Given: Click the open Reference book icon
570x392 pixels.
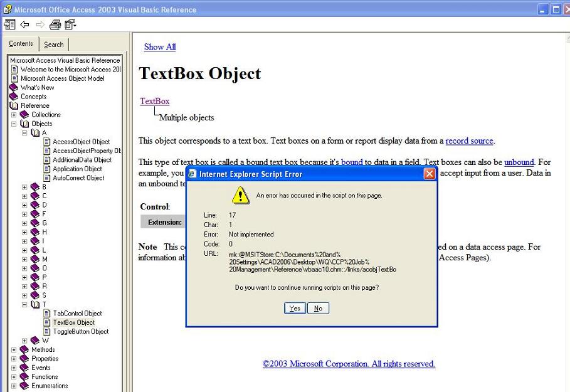Looking at the screenshot, I should [x=14, y=105].
